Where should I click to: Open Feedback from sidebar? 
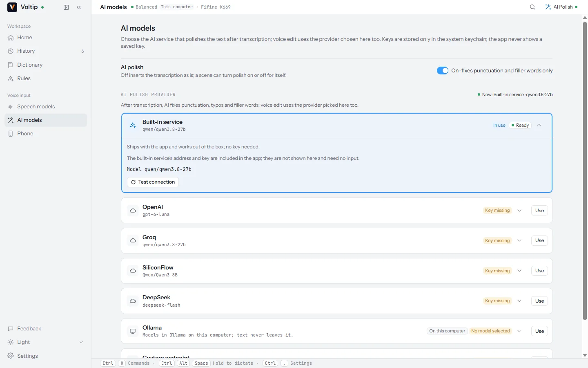pos(46,329)
